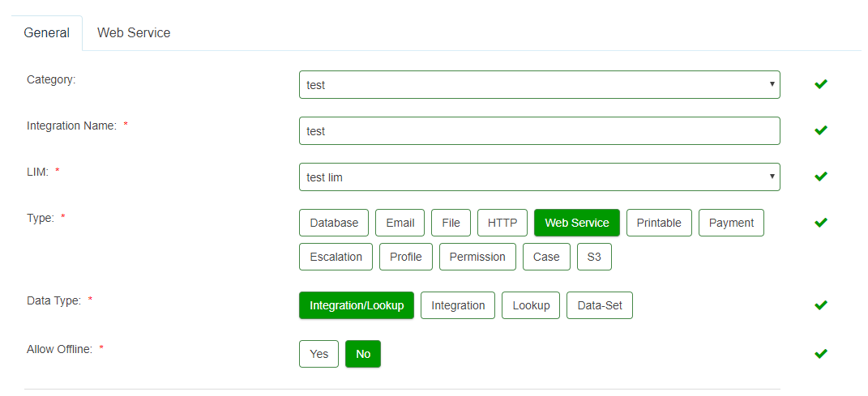Viewport: 868px width, 396px height.
Task: Choose Permission as the integration type
Action: click(477, 257)
